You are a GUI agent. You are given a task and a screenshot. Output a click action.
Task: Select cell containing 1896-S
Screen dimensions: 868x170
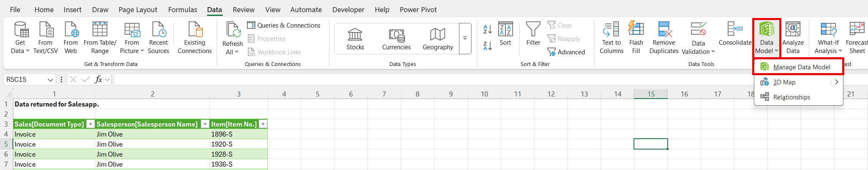239,134
